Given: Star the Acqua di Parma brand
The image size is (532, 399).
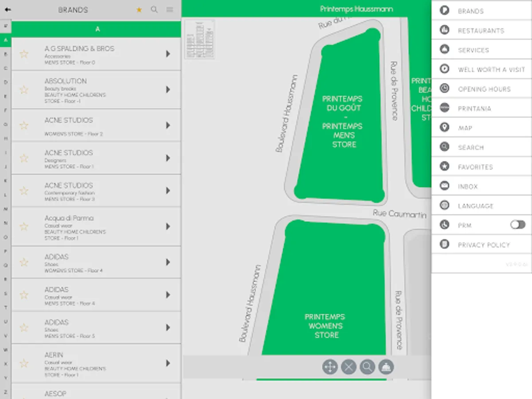Looking at the screenshot, I should click(x=24, y=227).
